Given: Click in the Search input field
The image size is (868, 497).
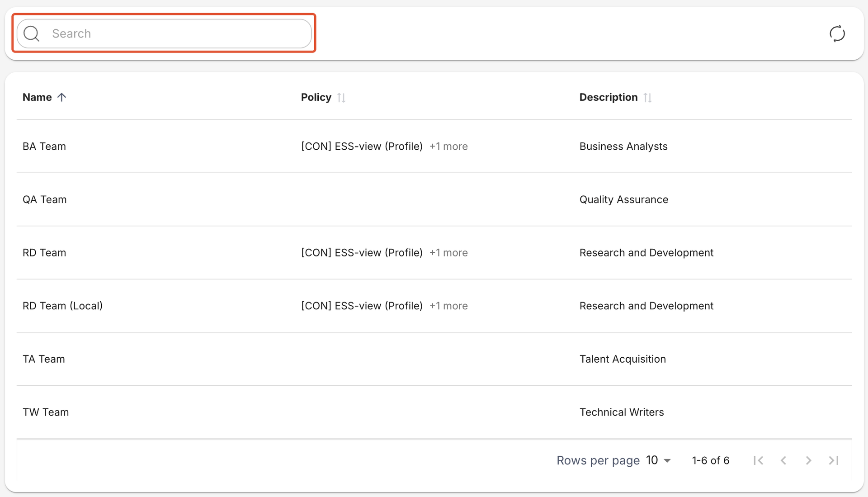Looking at the screenshot, I should [x=176, y=33].
